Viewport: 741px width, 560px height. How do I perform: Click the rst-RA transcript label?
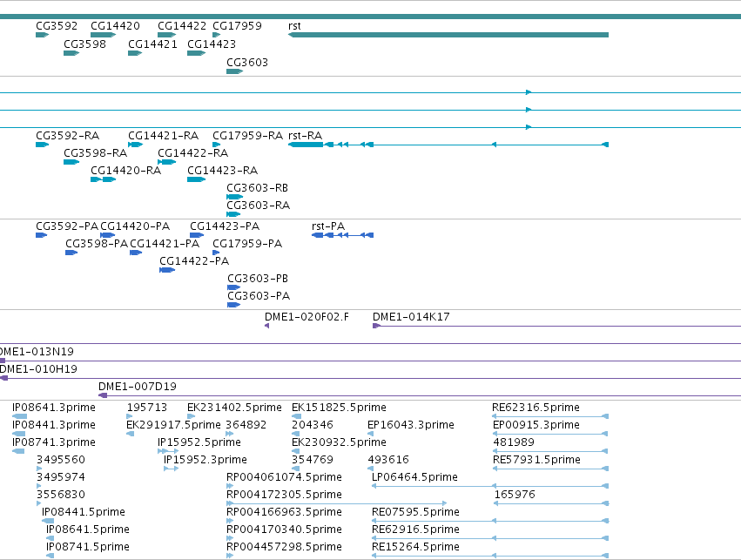point(306,136)
